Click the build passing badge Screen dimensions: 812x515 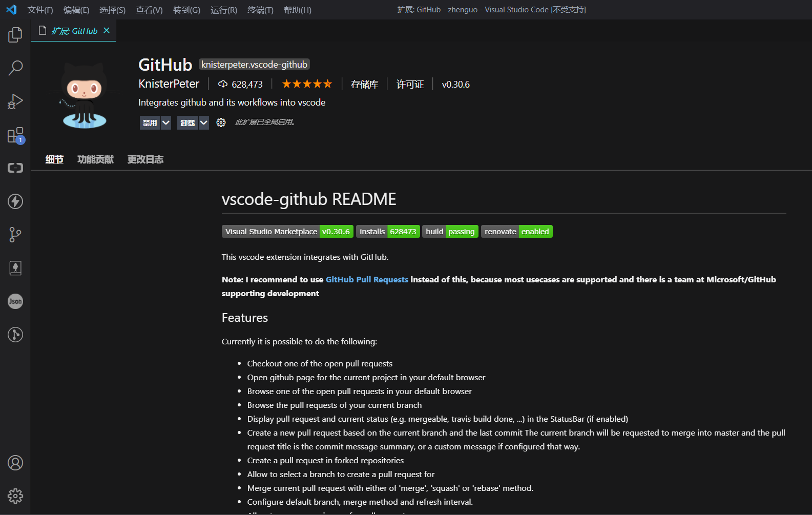(450, 232)
